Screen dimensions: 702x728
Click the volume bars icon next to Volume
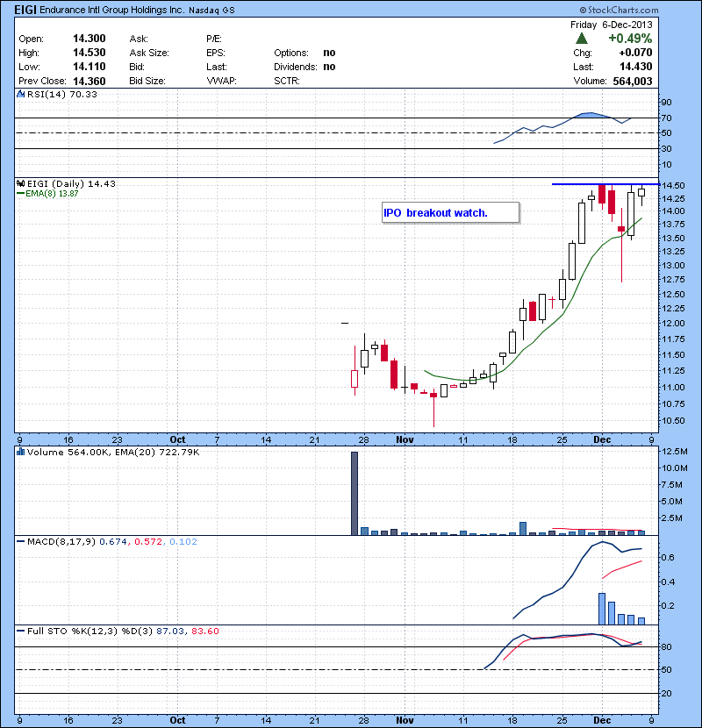coord(20,452)
